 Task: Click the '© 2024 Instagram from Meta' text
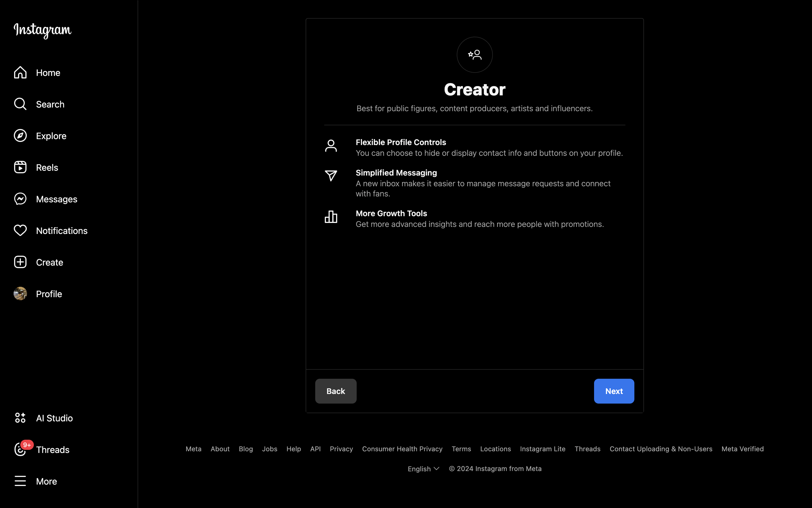pyautogui.click(x=495, y=469)
